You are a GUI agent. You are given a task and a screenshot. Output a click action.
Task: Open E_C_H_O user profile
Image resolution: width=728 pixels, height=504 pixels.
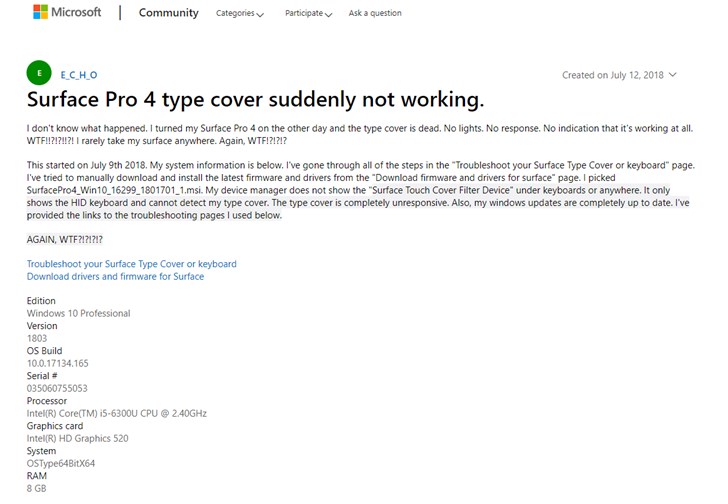tap(79, 75)
